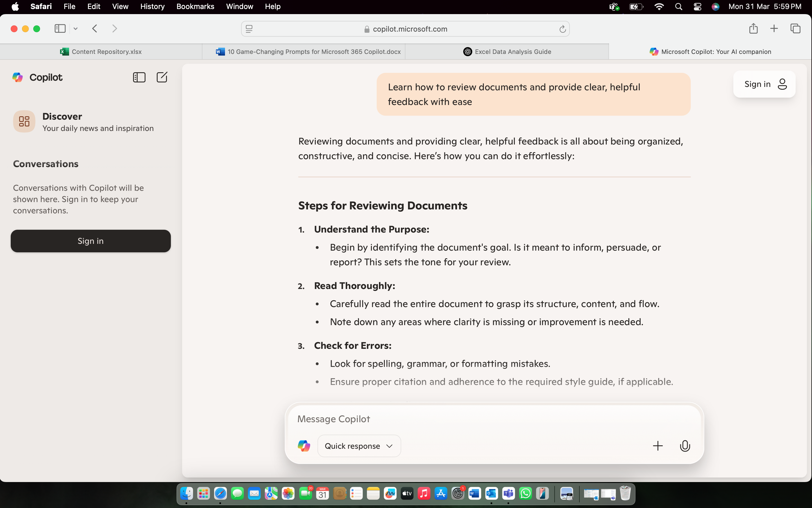The height and width of the screenshot is (508, 812).
Task: Click the plus attach icon in message box
Action: click(x=658, y=446)
